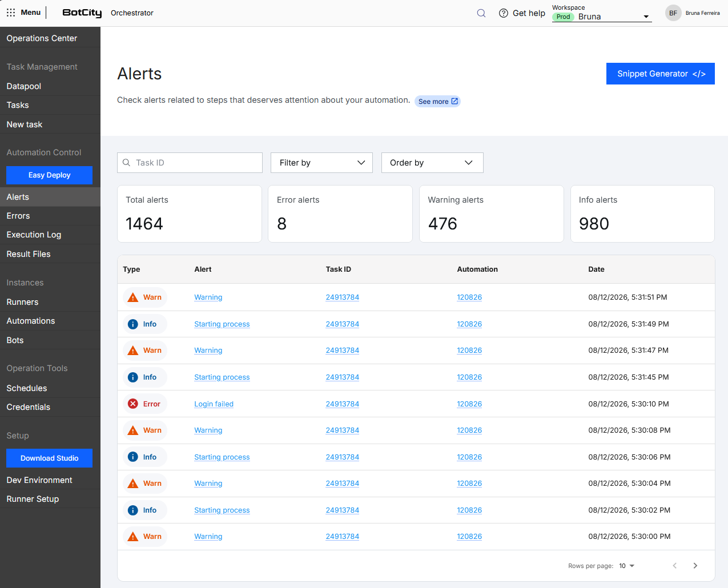Click the Type column header

(131, 269)
